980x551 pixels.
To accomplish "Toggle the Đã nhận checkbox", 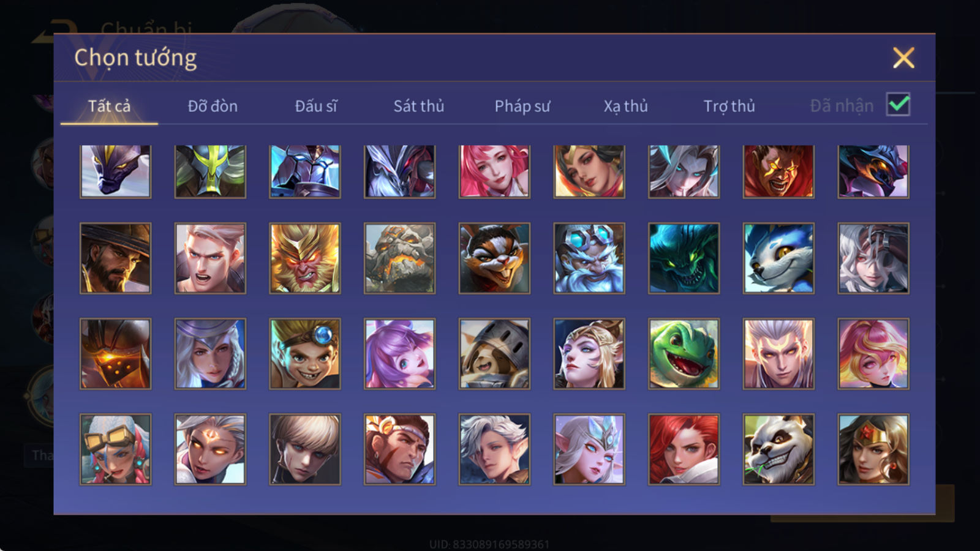I will click(x=898, y=105).
